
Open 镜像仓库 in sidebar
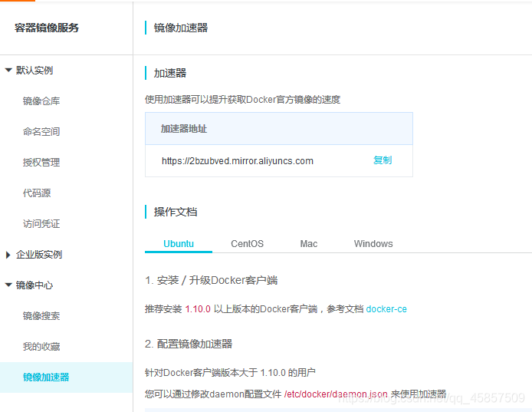point(41,101)
